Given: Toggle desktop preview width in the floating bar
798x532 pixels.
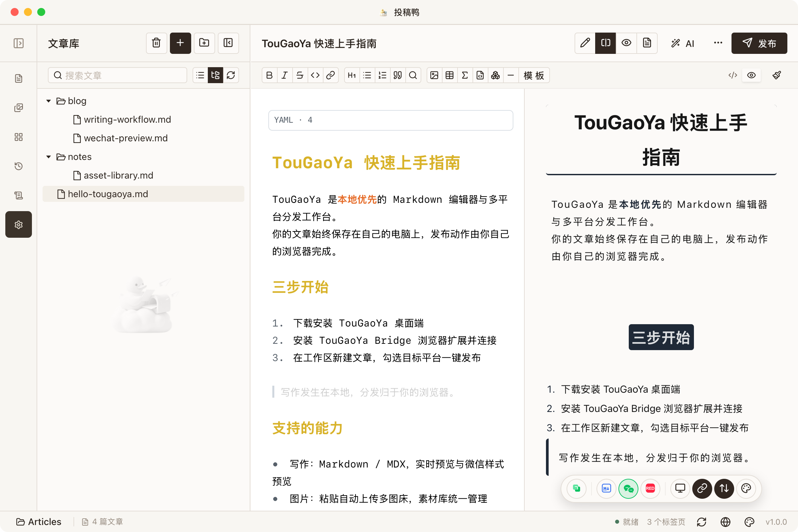Looking at the screenshot, I should click(x=680, y=488).
